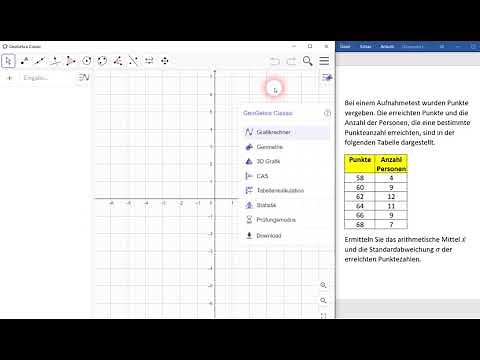This screenshot has width=480, height=360.
Task: Select the Perpendicular Line tool
Action: tap(55, 61)
